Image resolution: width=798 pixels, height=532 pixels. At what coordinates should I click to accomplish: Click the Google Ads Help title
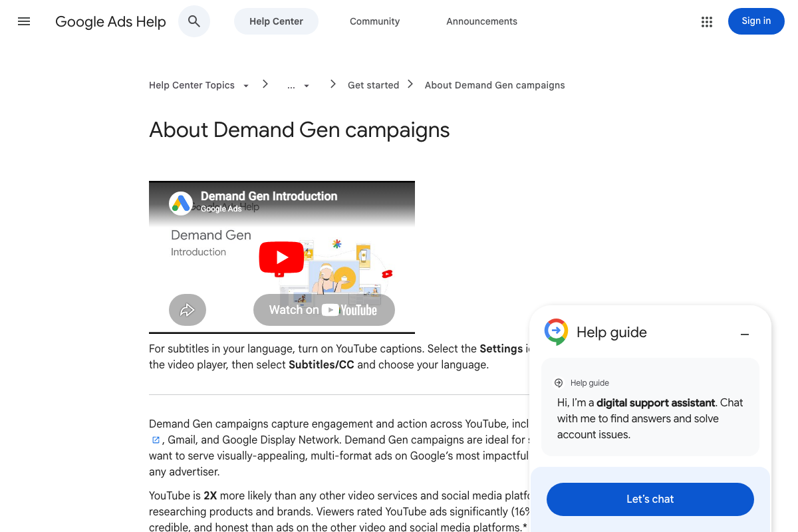tap(110, 21)
